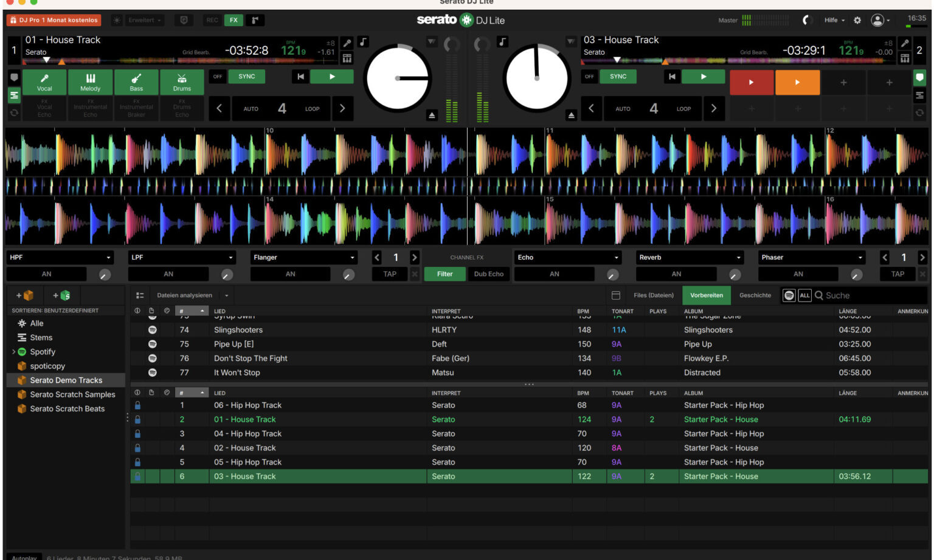The height and width of the screenshot is (560, 934).
Task: Open settings gear in top bar
Action: [x=857, y=20]
